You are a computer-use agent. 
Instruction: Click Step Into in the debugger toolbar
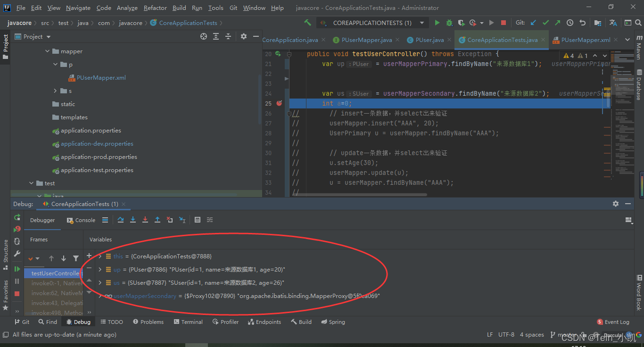coord(133,220)
